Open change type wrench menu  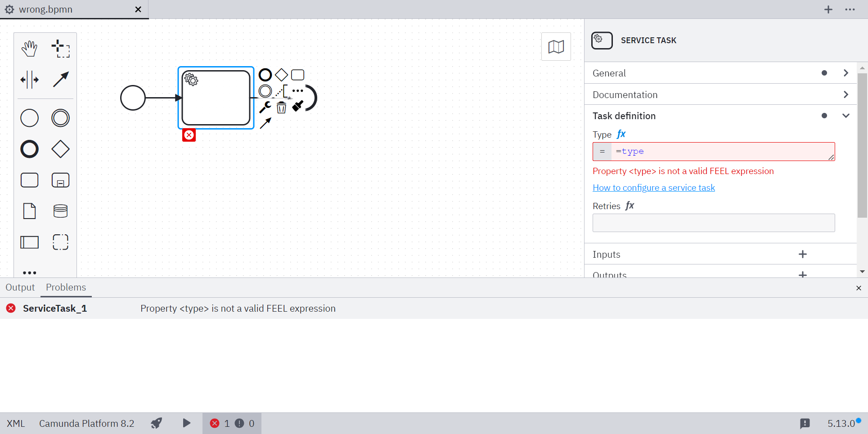tap(265, 107)
